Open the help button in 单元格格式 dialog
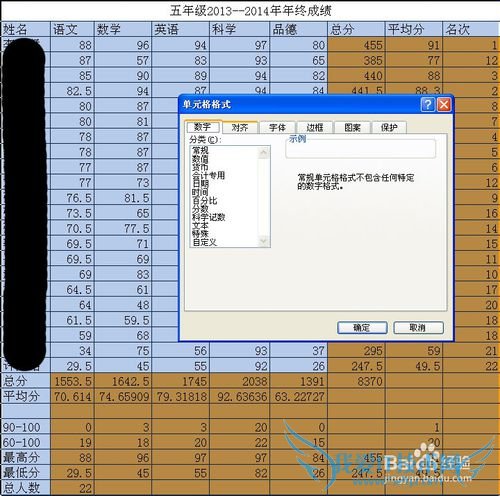This screenshot has width=500, height=496. pyautogui.click(x=428, y=105)
